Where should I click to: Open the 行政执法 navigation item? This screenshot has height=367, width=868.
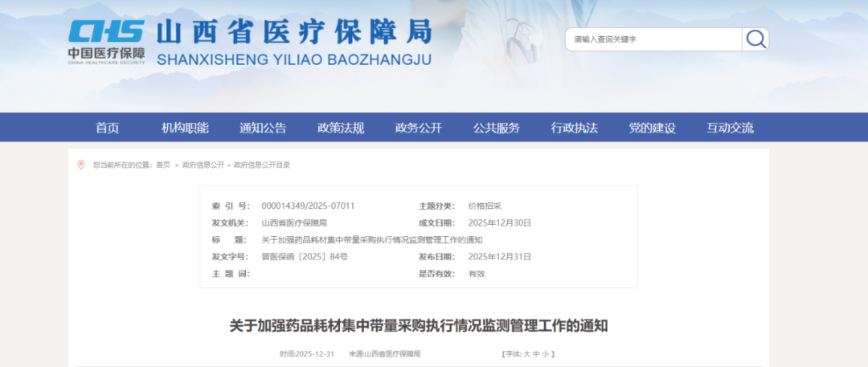click(x=574, y=128)
